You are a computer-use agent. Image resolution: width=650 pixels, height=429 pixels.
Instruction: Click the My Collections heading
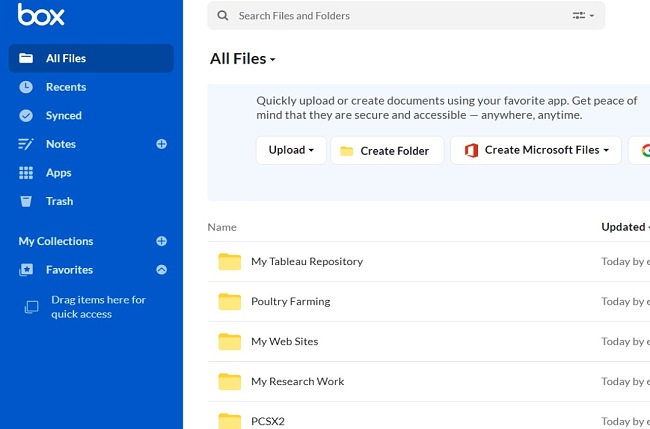pos(56,241)
